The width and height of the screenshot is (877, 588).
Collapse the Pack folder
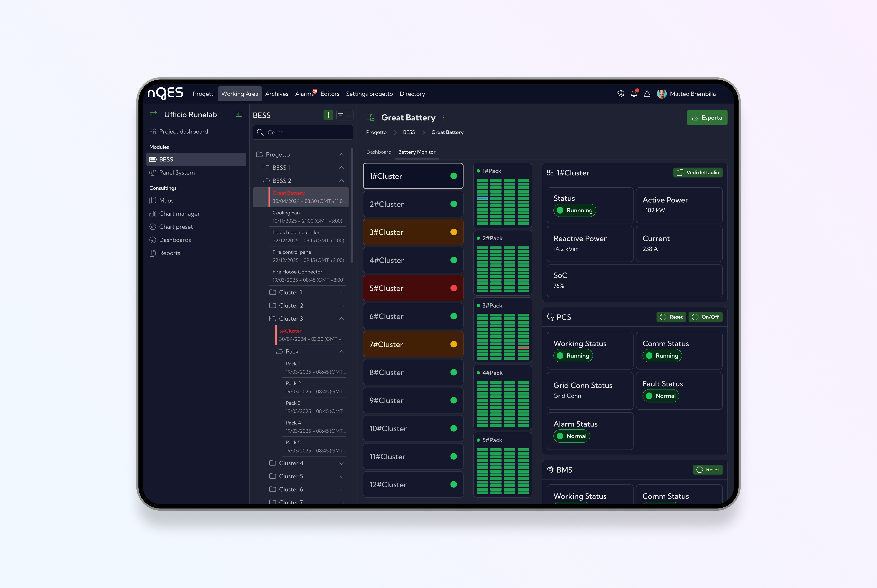point(342,351)
